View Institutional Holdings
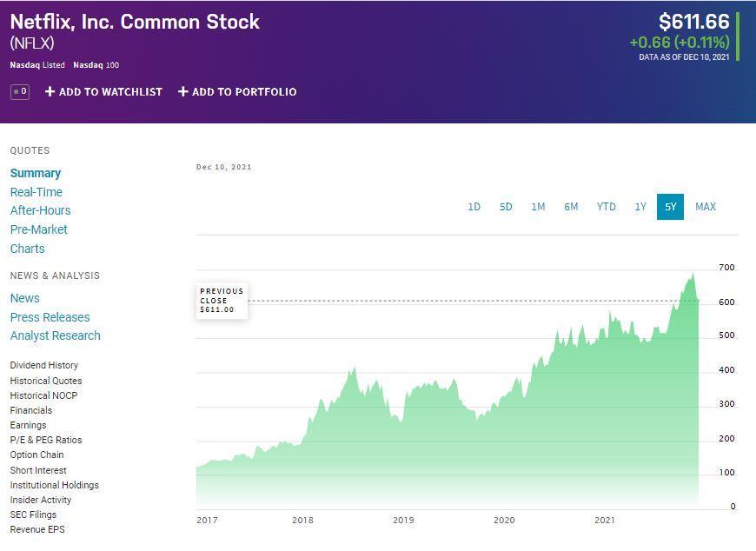Viewport: 756px width, 551px height. click(x=55, y=485)
